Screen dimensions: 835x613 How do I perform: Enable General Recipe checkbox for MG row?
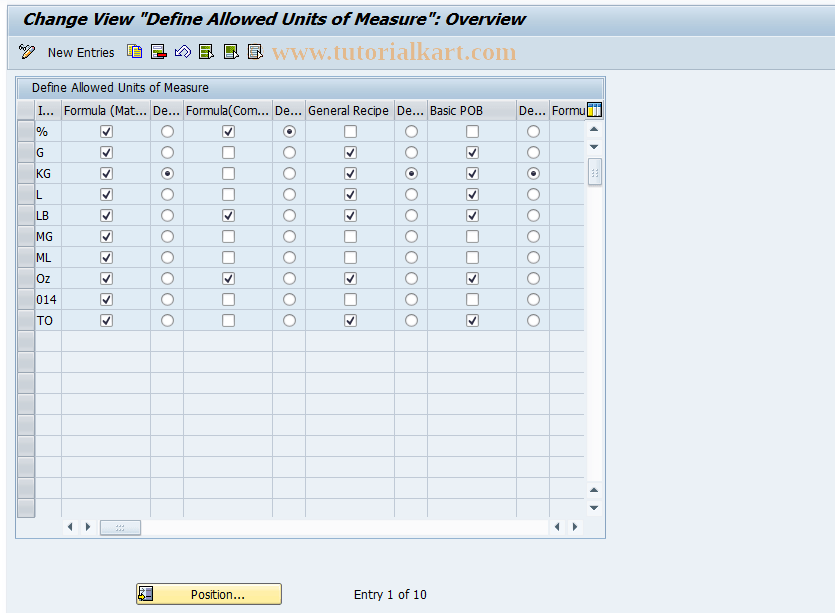coord(350,236)
